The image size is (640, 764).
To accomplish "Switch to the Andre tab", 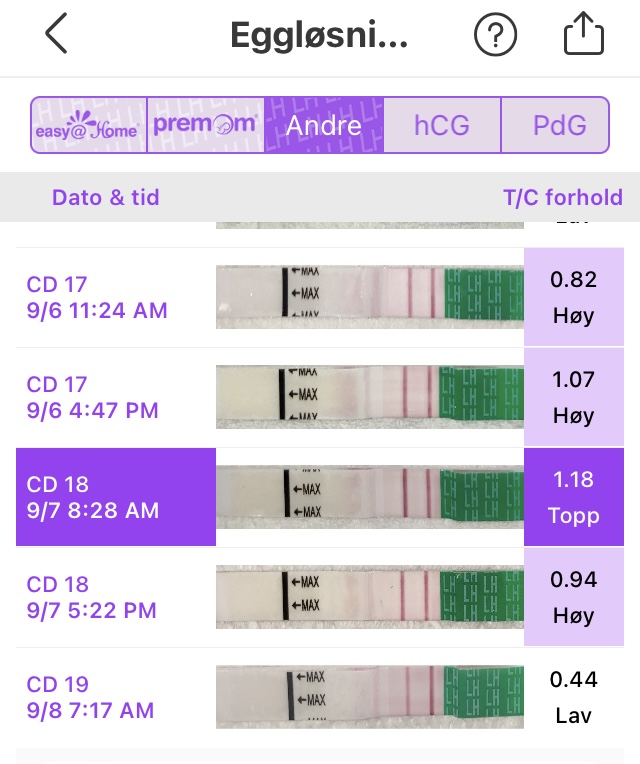I will pos(323,125).
